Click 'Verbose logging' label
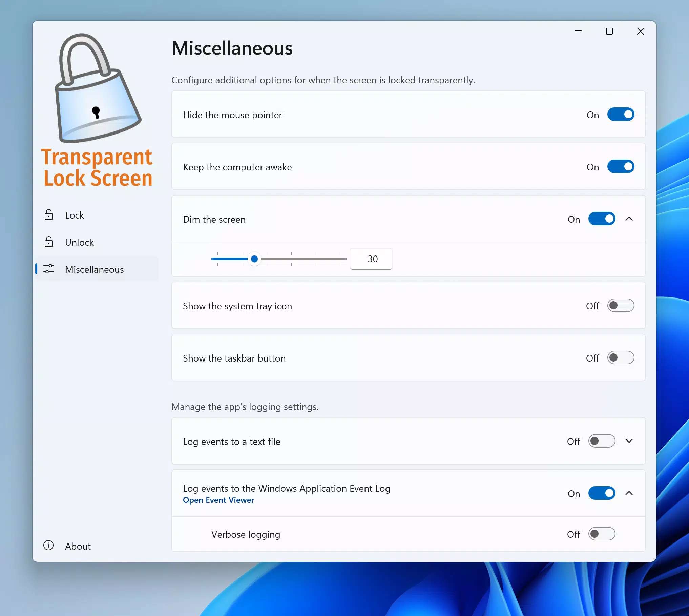689x616 pixels. point(246,534)
